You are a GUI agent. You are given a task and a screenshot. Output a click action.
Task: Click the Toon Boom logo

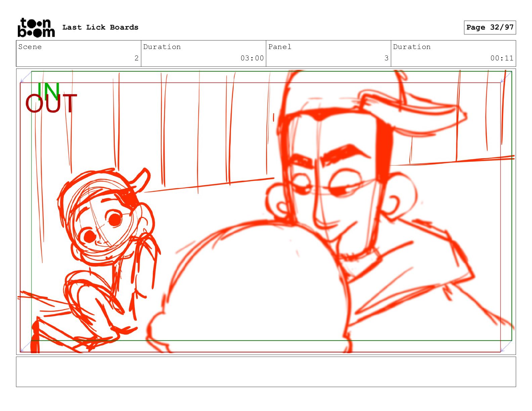point(36,28)
